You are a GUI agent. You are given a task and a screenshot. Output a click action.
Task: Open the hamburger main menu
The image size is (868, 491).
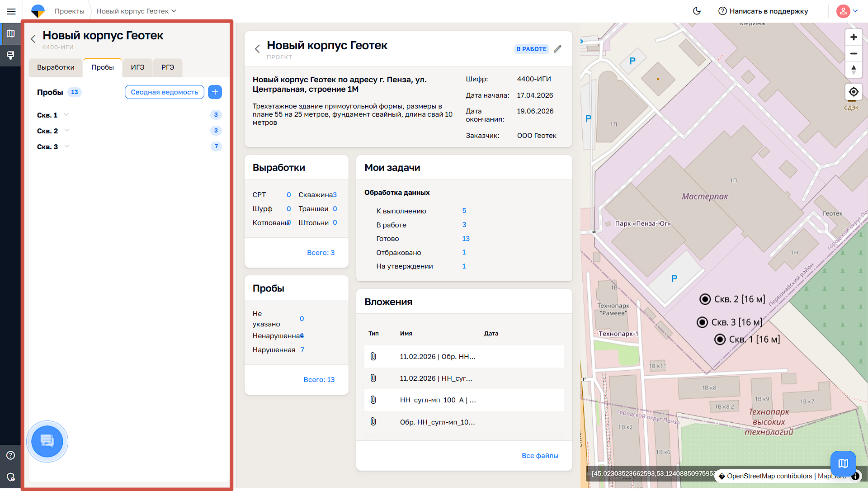(11, 11)
